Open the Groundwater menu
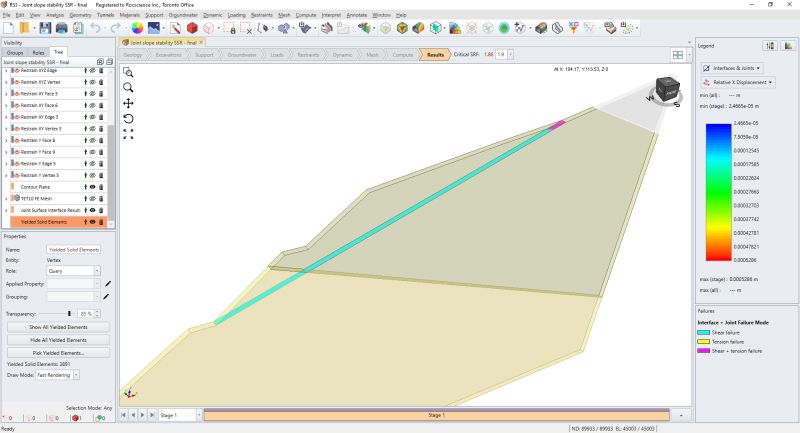 pyautogui.click(x=183, y=15)
